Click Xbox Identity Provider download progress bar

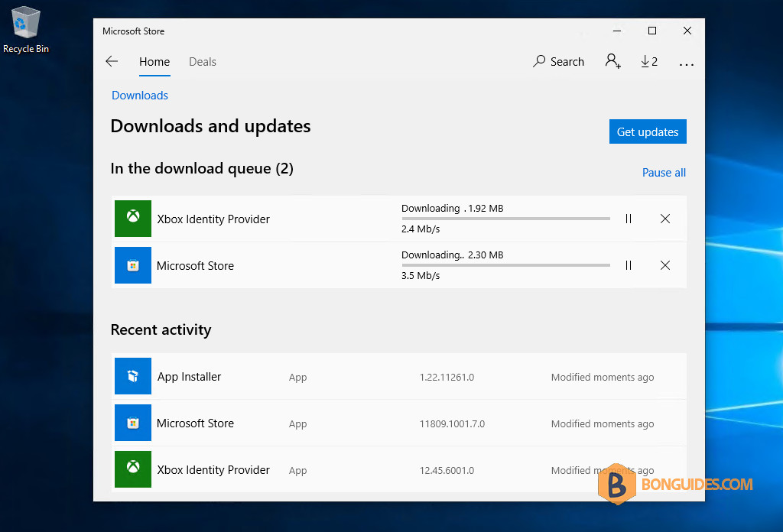pyautogui.click(x=506, y=219)
